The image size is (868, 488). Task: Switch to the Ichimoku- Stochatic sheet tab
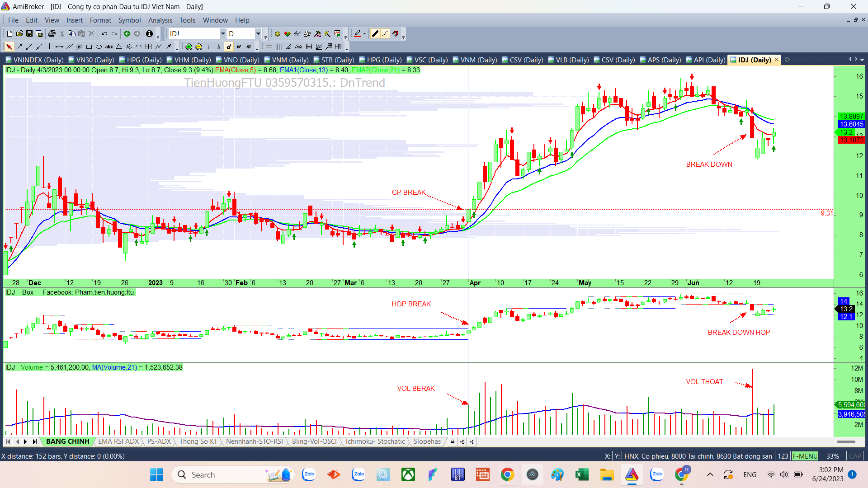pyautogui.click(x=375, y=441)
